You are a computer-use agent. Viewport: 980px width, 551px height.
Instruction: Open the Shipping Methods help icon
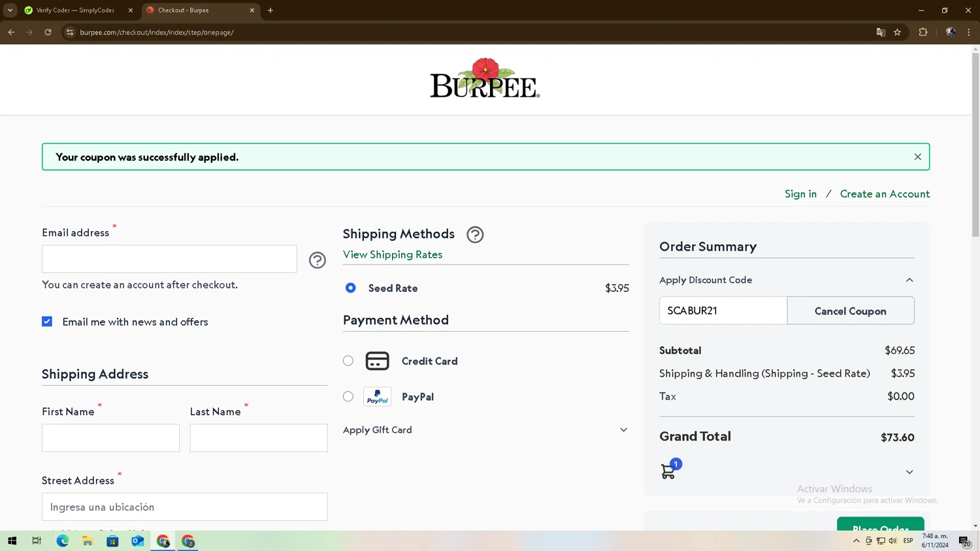click(475, 234)
